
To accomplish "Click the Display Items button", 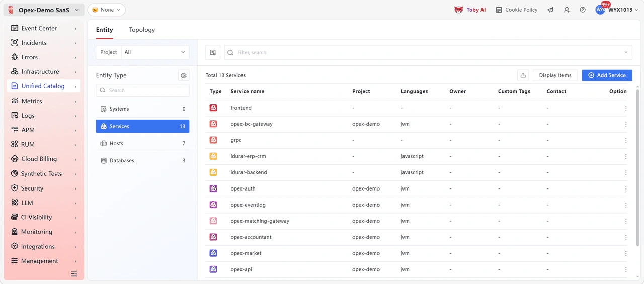I will pyautogui.click(x=555, y=75).
